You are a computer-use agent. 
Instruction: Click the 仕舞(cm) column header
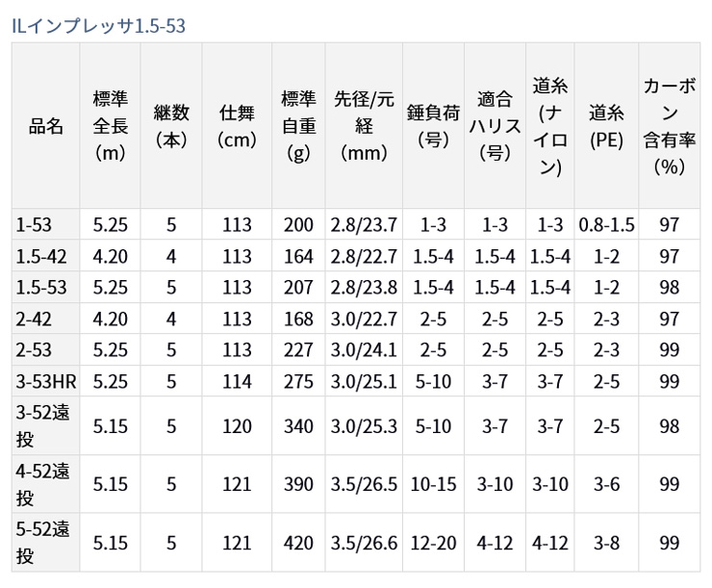[236, 126]
